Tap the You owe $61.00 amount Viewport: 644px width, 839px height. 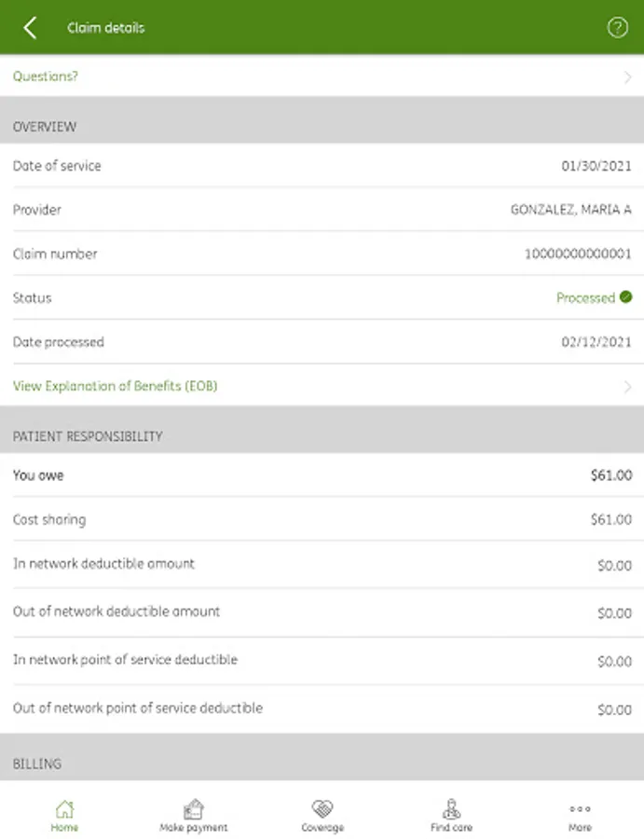(x=611, y=475)
